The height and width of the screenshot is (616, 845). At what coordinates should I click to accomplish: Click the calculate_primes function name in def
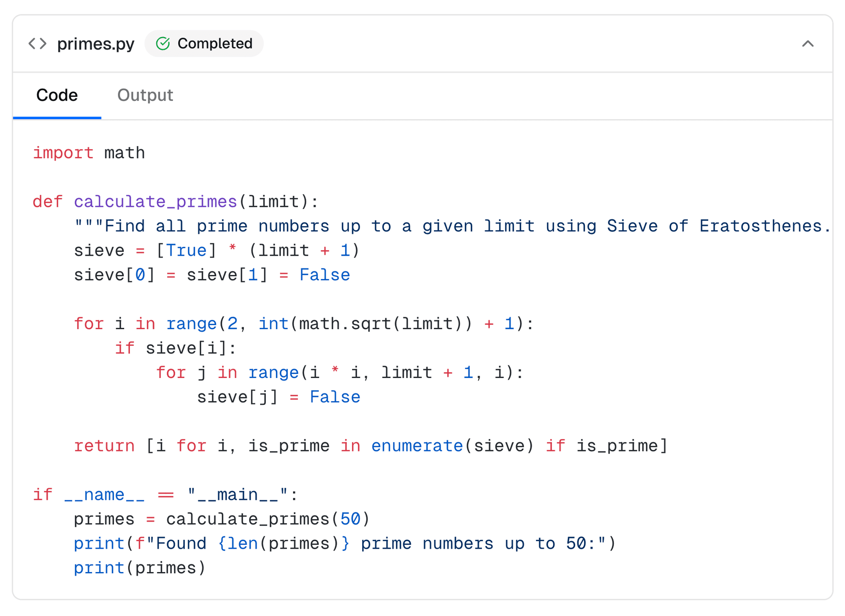pyautogui.click(x=155, y=202)
